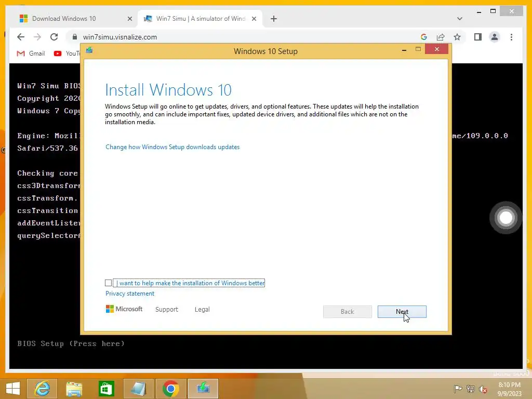Click the disabled Back button in Setup
This screenshot has width=532, height=399.
pyautogui.click(x=348, y=312)
